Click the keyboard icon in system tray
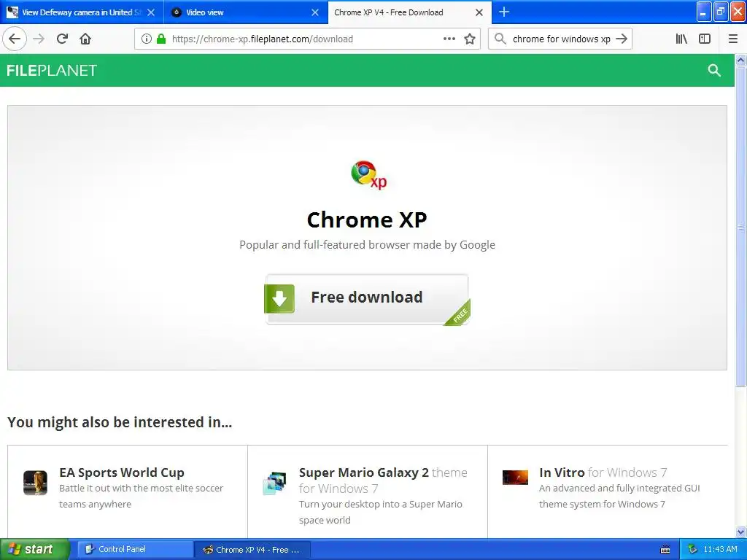Screen dimensions: 747x560 click(x=665, y=550)
